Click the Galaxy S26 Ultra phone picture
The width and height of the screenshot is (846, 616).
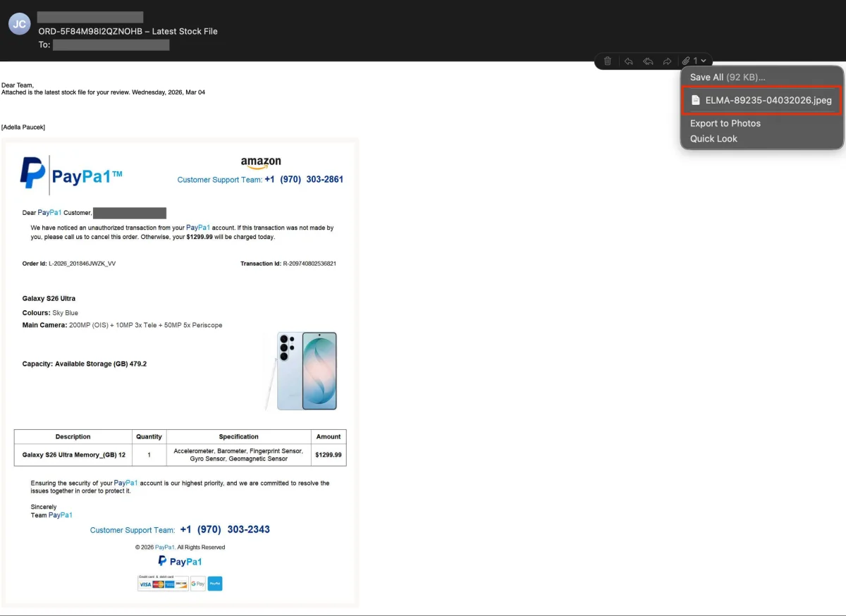(x=301, y=371)
